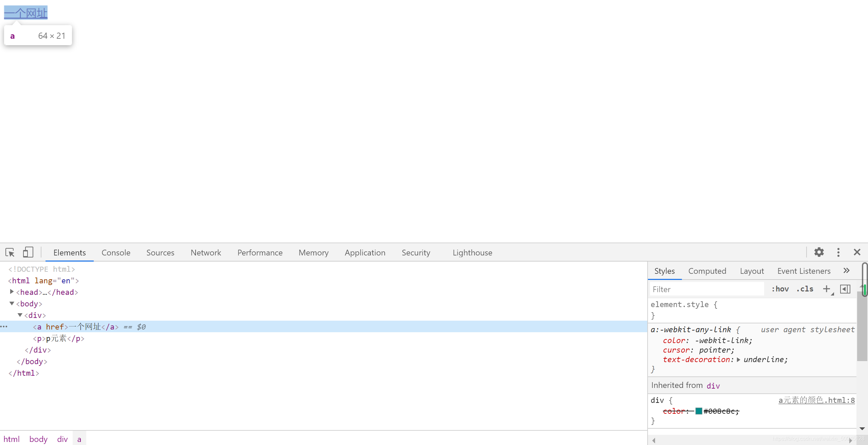The image size is (868, 445).
Task: Select the closing </body> row
Action: 323,361
